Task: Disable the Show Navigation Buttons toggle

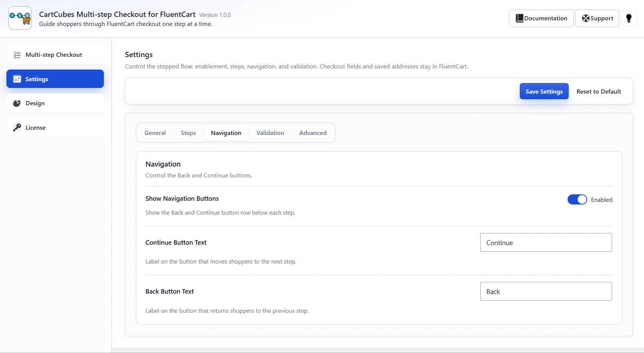Action: click(577, 200)
